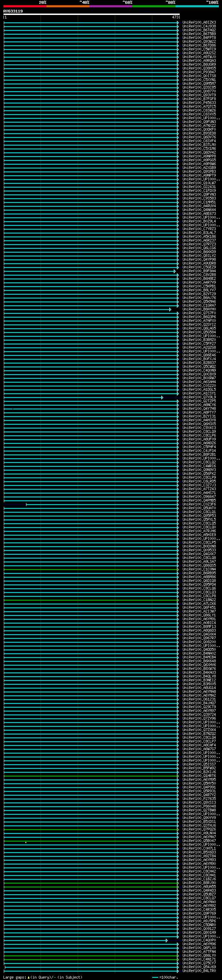The image size is (222, 980).
Task: Select label UniRef100_A1CSY1
Action: pos(199,394)
